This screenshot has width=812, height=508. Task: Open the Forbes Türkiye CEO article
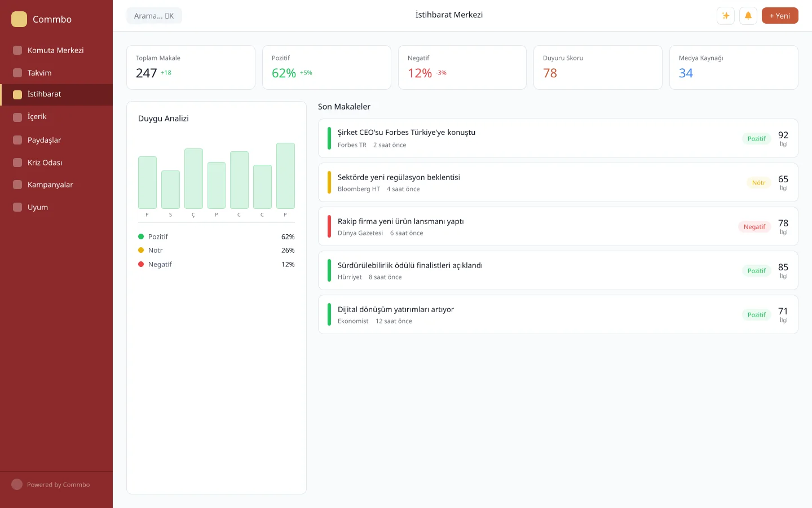pyautogui.click(x=406, y=133)
